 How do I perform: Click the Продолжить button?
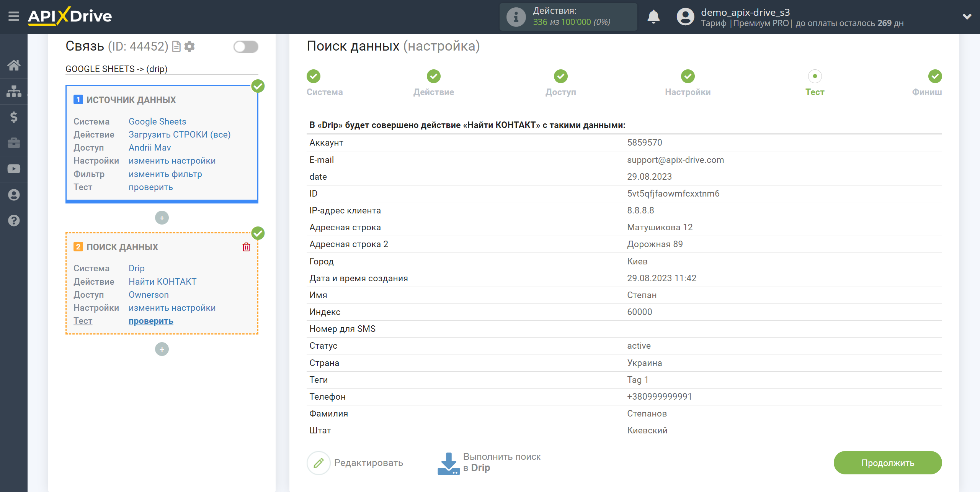888,463
